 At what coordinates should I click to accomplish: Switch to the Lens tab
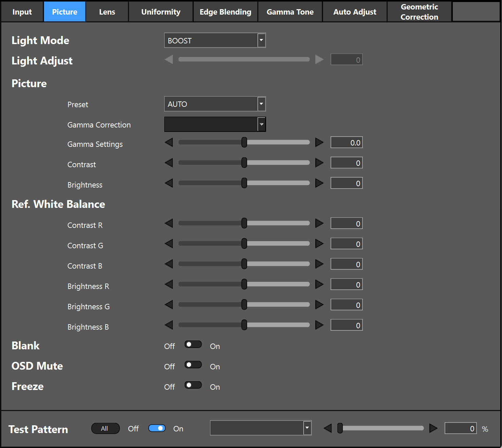click(107, 12)
